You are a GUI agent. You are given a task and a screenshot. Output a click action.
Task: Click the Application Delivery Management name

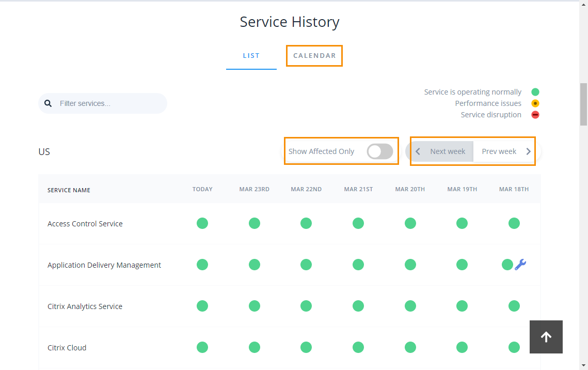click(104, 265)
